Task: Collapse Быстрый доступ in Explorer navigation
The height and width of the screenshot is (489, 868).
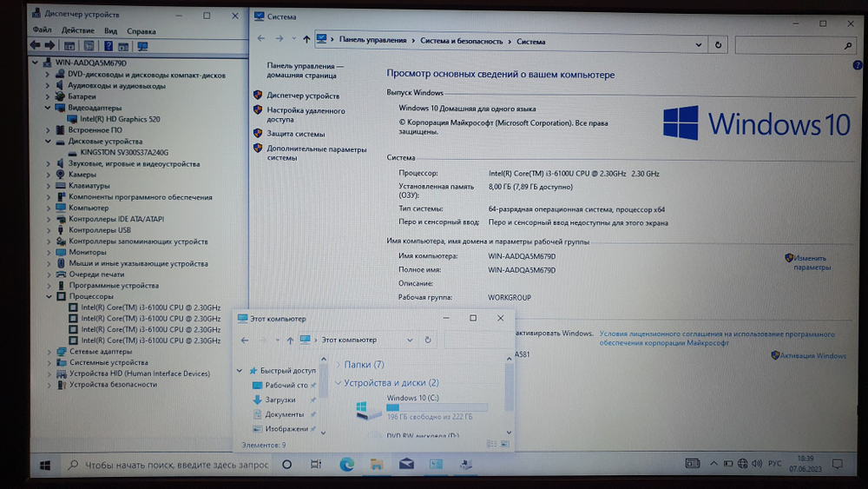Action: (240, 371)
